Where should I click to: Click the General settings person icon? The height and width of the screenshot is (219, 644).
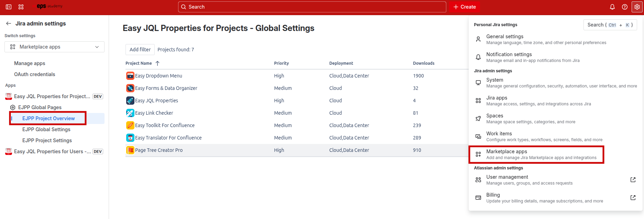click(478, 39)
